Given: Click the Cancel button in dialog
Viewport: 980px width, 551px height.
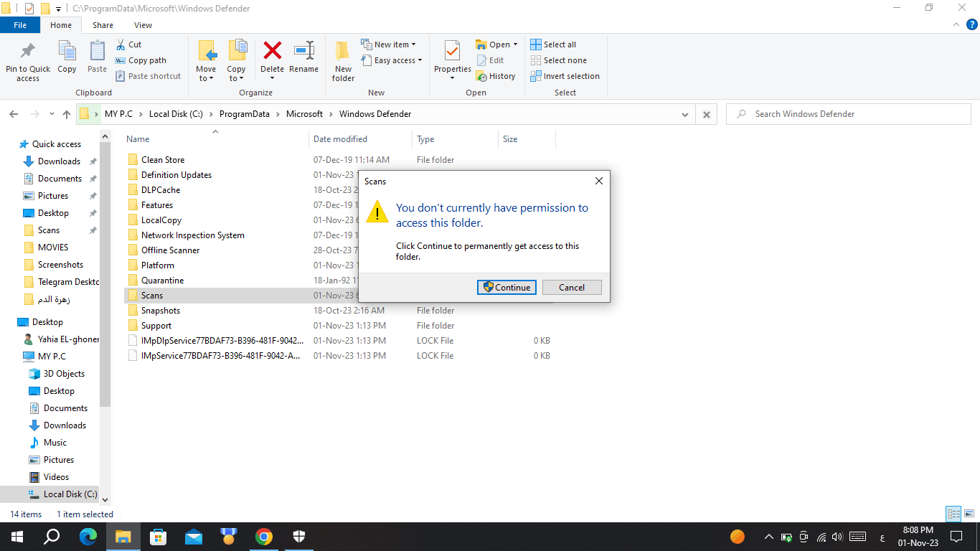Looking at the screenshot, I should [x=572, y=287].
